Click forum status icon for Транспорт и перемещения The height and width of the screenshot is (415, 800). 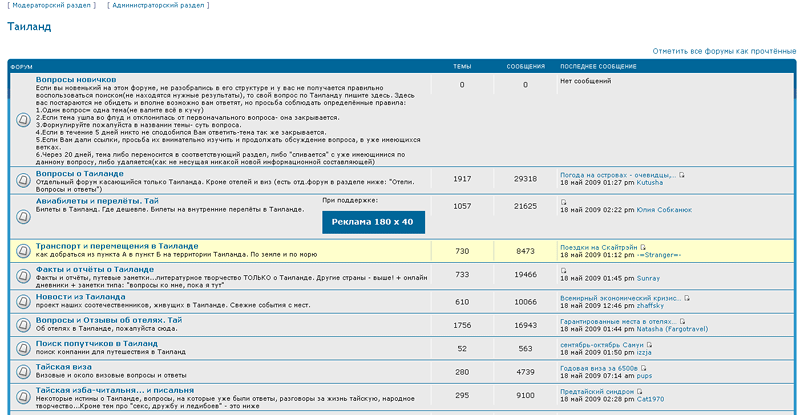pos(23,251)
